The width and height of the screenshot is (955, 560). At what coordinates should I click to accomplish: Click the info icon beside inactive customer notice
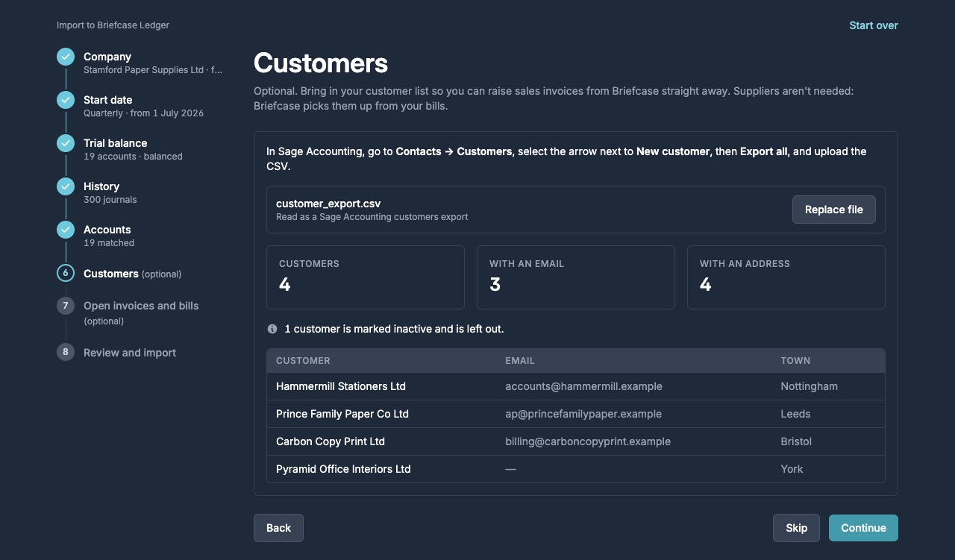272,329
